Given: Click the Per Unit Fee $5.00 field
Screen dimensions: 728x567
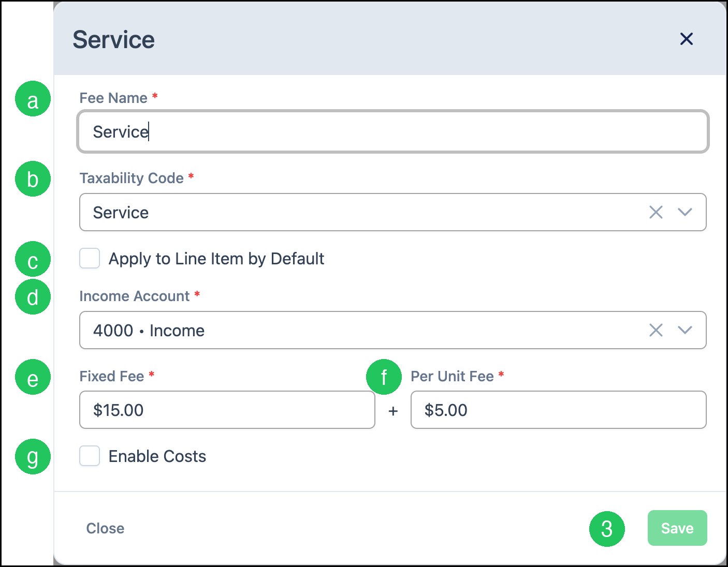Looking at the screenshot, I should pyautogui.click(x=559, y=410).
